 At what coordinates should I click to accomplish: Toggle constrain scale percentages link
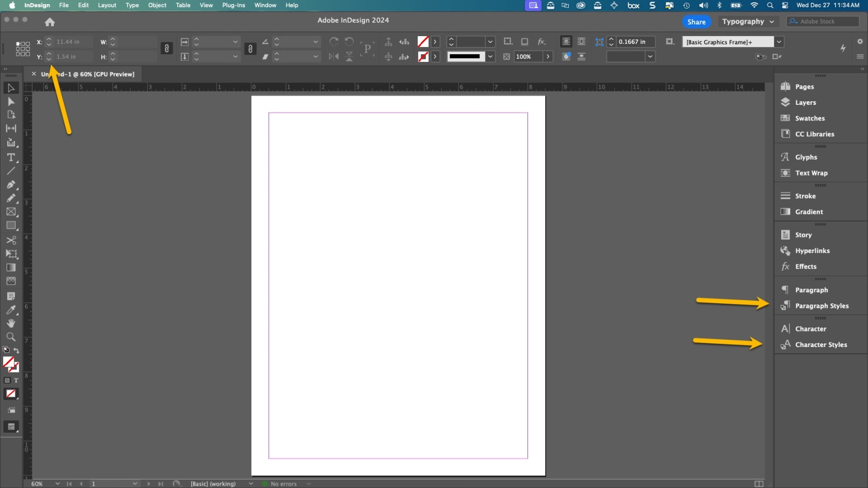pos(250,49)
